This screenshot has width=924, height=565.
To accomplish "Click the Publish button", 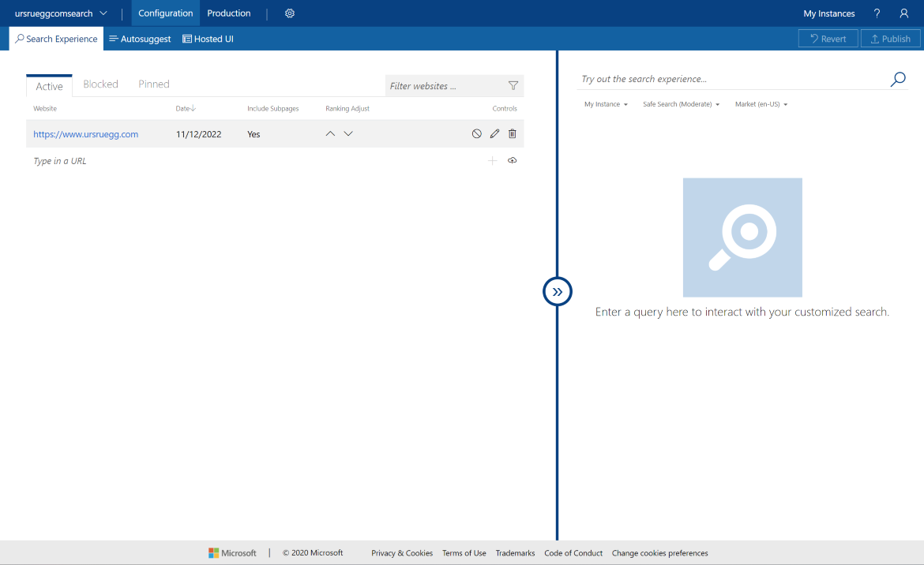I will 891,39.
